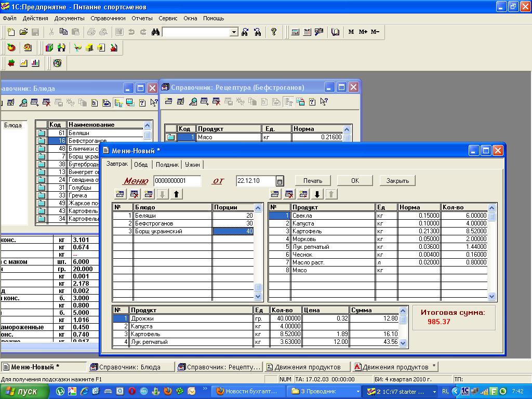The height and width of the screenshot is (399, 532).
Task: Click the first icon in Рецептура window toolbar
Action: 168,101
